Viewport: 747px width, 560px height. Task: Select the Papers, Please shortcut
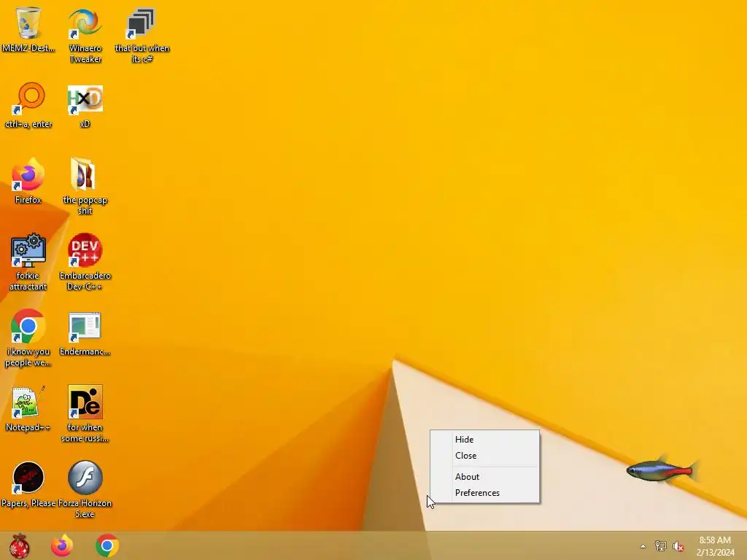pos(28,484)
